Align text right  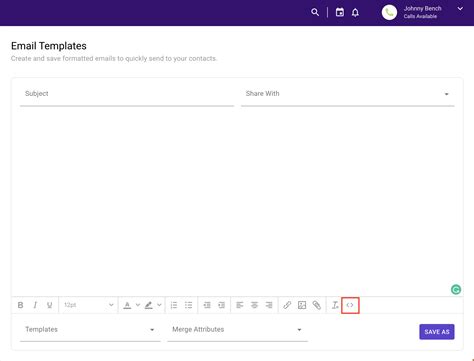point(269,305)
